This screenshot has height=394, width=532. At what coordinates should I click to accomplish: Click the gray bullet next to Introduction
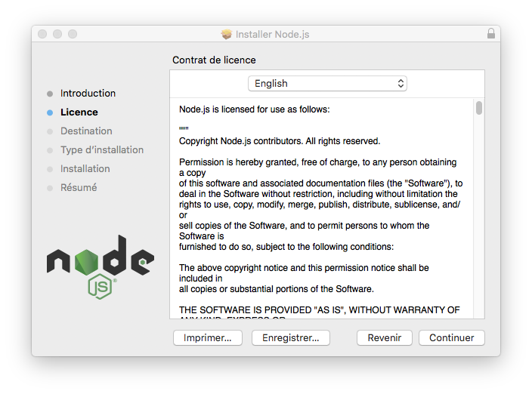[50, 94]
